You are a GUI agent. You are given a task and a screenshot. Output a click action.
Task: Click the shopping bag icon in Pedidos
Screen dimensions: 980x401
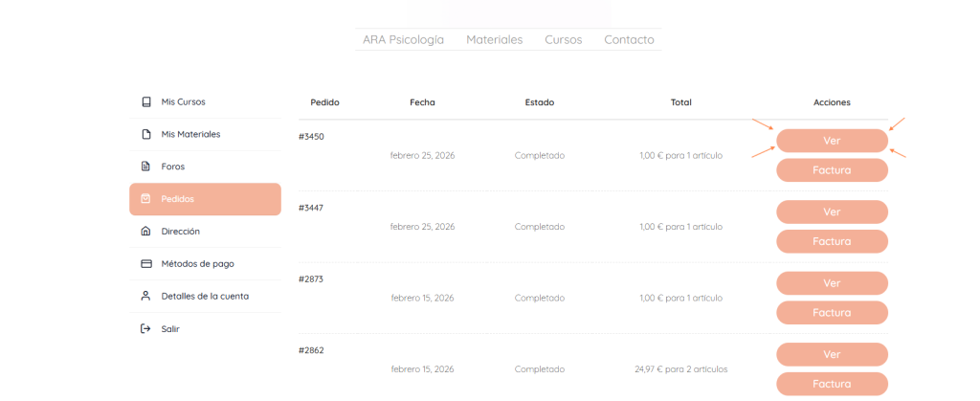[x=145, y=199]
